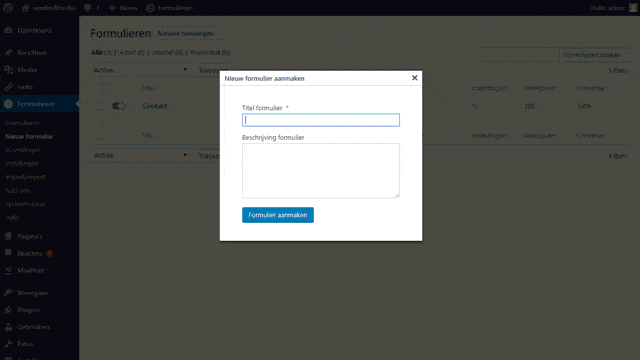Sort by top Weergaven column header
Viewport: 640px width, 360px height.
pyautogui.click(x=539, y=88)
